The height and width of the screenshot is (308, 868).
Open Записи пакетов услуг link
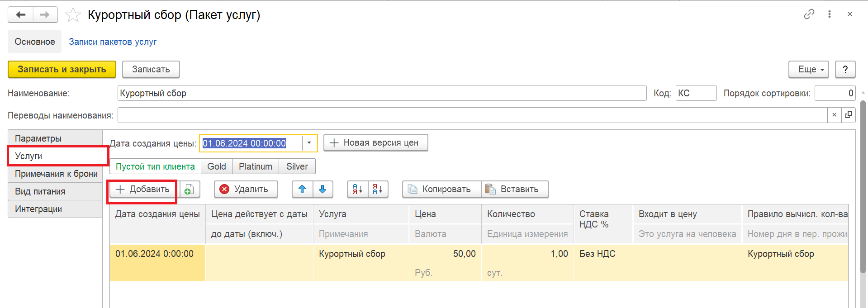113,42
